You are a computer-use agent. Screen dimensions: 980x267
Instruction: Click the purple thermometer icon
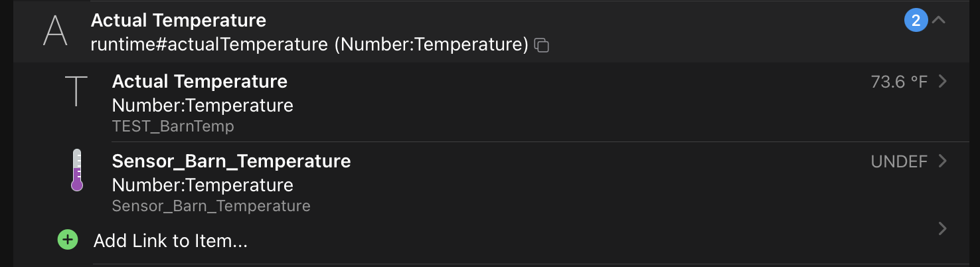pyautogui.click(x=77, y=170)
